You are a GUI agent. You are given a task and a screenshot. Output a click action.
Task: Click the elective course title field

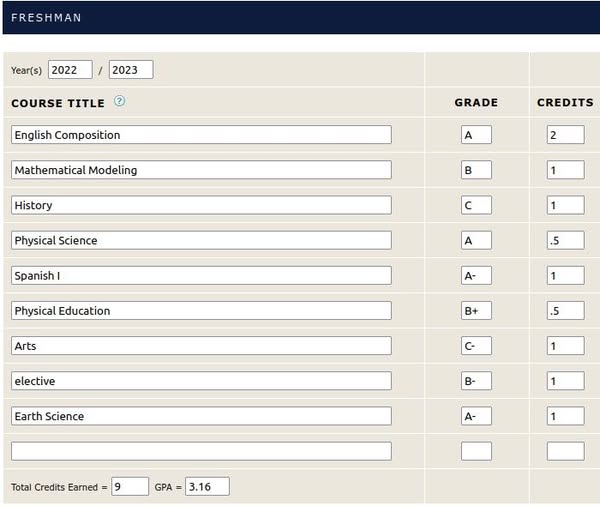pos(201,381)
